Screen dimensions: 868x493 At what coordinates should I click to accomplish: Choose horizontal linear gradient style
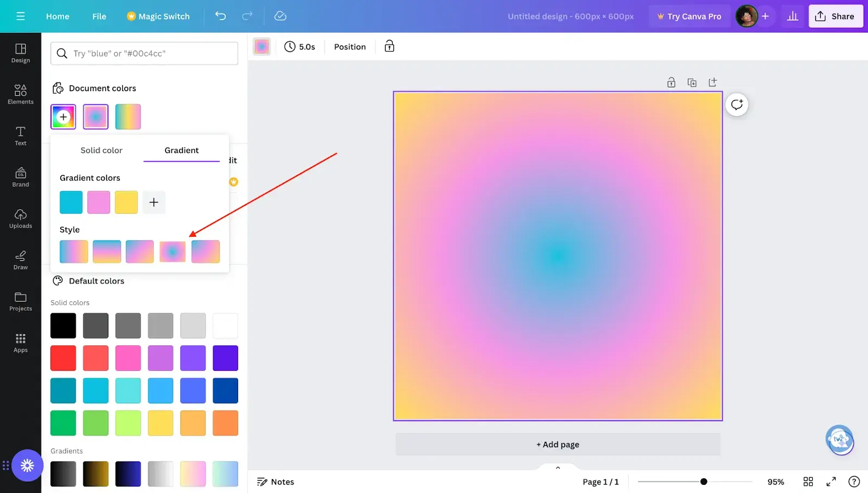click(x=74, y=251)
